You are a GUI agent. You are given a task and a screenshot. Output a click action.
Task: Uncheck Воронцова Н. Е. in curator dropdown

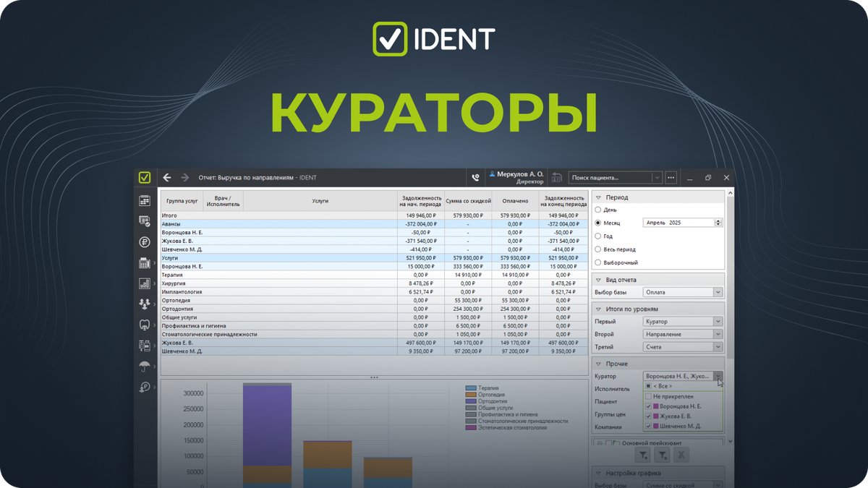click(649, 406)
